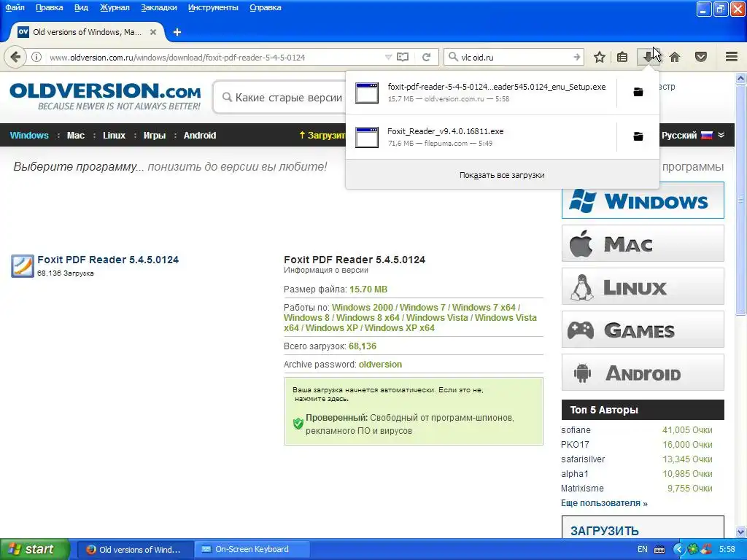The height and width of the screenshot is (560, 747).
Task: Click the Foxit_Reader_v9.4.0.16811.exe download file name
Action: click(x=446, y=131)
